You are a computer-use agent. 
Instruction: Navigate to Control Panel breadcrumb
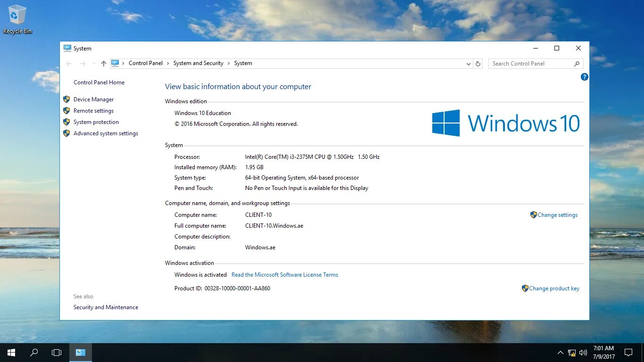click(x=146, y=63)
